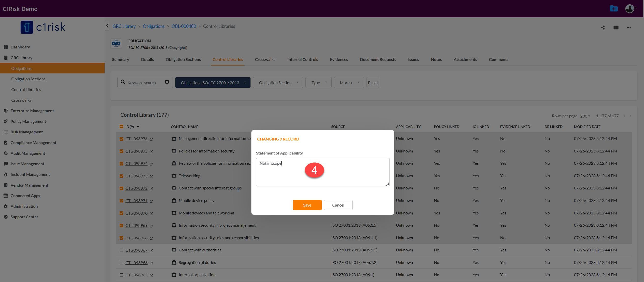Open Risk Management in sidebar
The height and width of the screenshot is (282, 644).
coord(26,132)
